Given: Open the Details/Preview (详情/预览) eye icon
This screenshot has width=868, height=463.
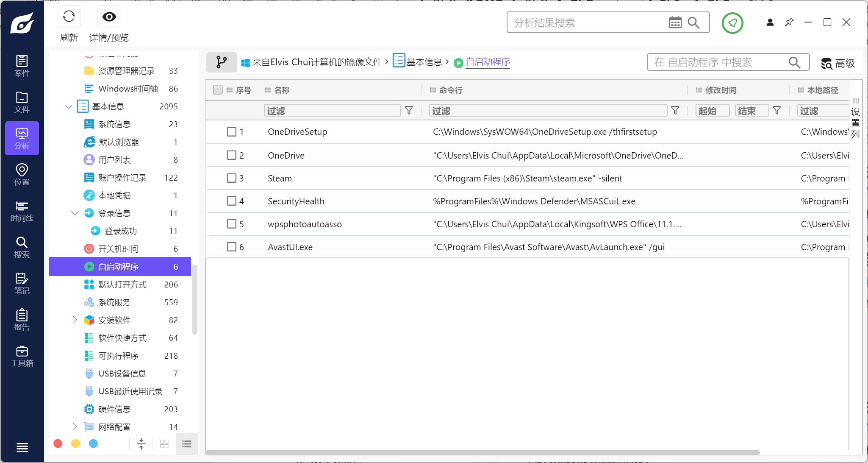Looking at the screenshot, I should (x=109, y=17).
